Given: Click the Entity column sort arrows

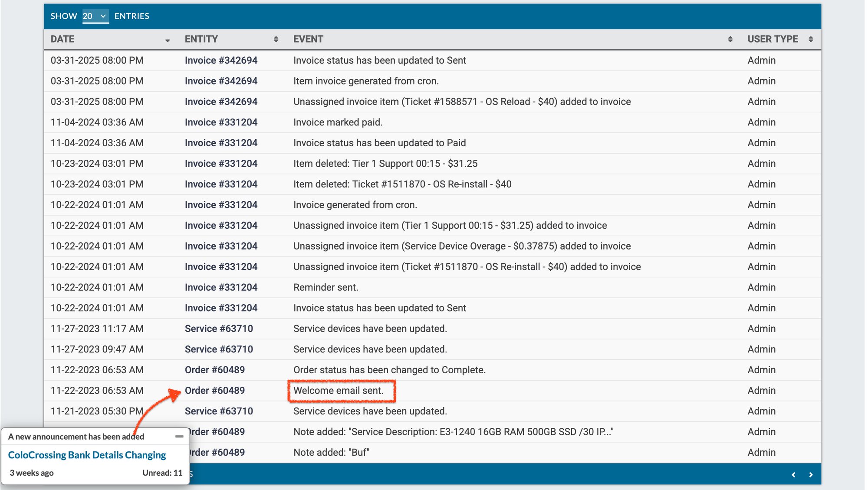Looking at the screenshot, I should [x=276, y=39].
